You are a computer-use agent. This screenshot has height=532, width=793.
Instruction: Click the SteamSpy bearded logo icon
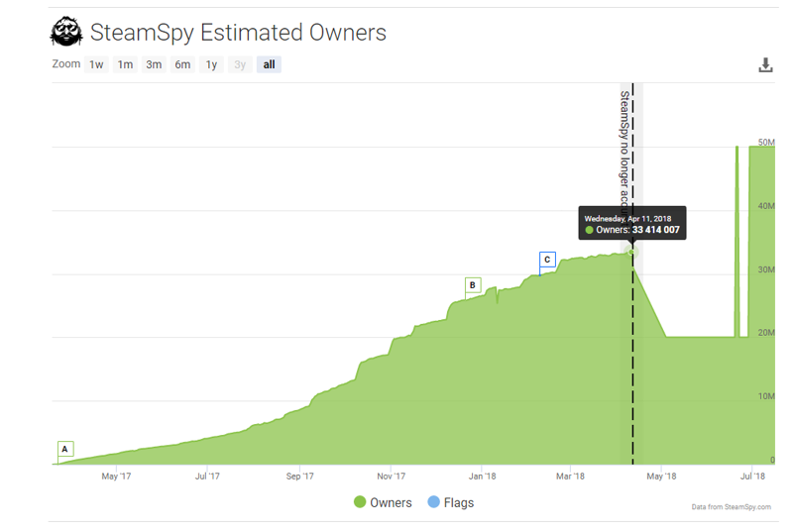pos(66,32)
